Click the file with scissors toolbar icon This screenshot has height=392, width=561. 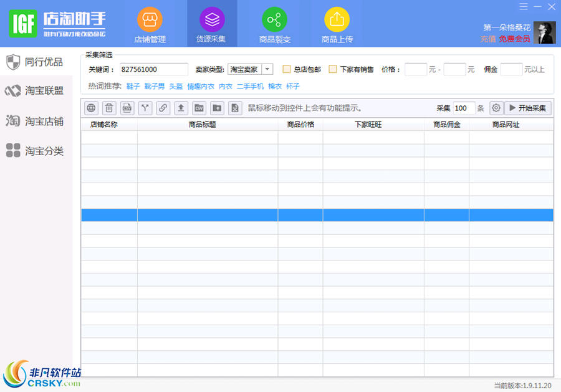point(235,108)
